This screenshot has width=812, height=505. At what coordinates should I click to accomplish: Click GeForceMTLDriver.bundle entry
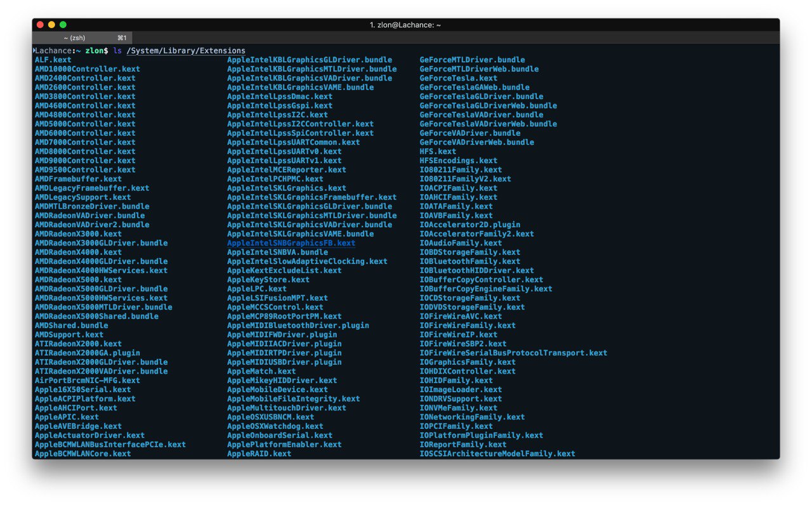(x=473, y=60)
